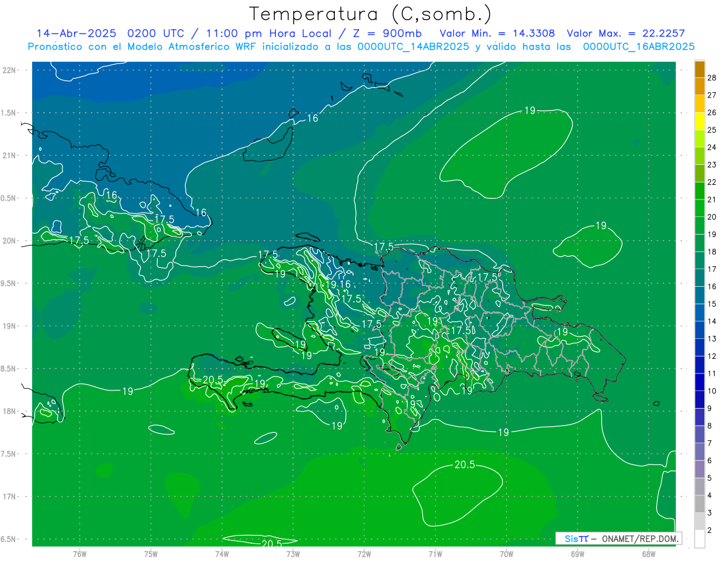Click the '68W' longitude axis label

pos(648,554)
